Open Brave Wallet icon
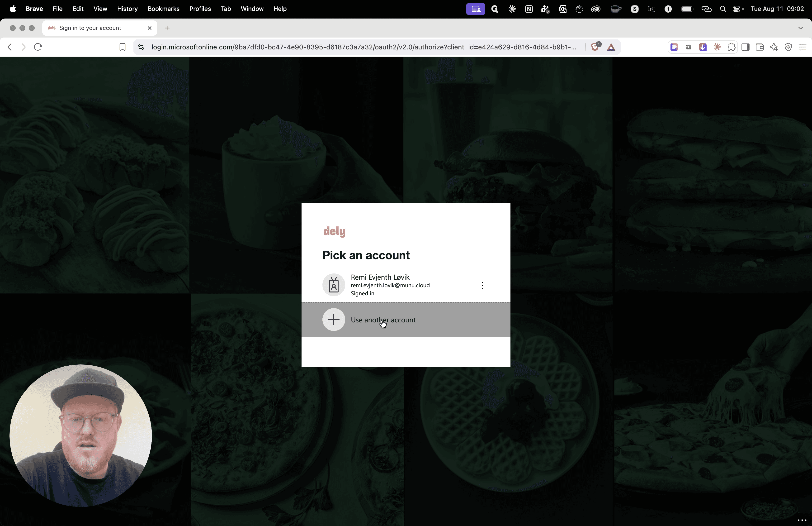The image size is (812, 526). (x=760, y=47)
